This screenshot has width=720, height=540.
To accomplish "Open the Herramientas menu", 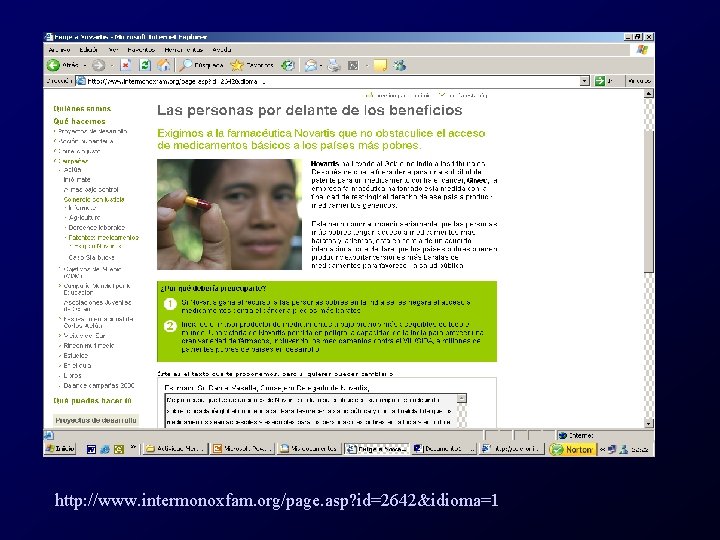I will pos(184,50).
